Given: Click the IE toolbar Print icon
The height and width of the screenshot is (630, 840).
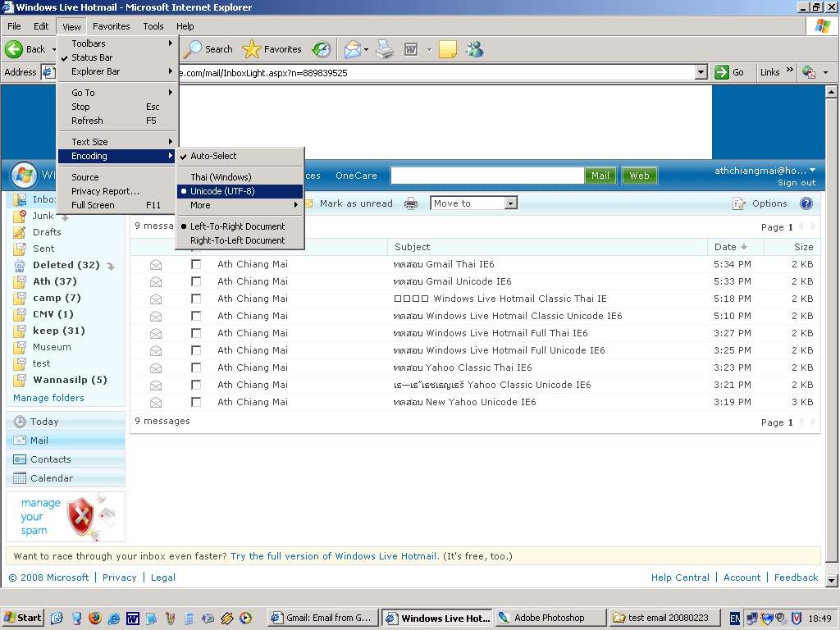Looking at the screenshot, I should pyautogui.click(x=385, y=49).
